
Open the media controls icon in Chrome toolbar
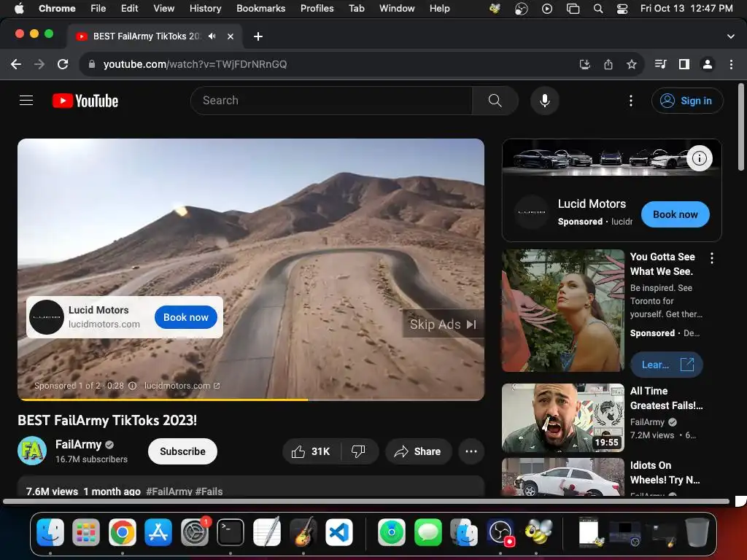tap(660, 64)
